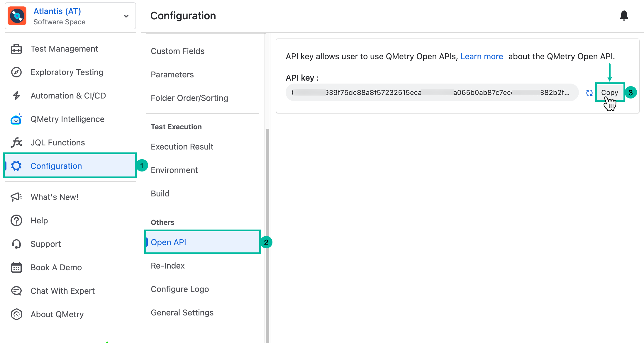Click the Help question mark icon
The height and width of the screenshot is (343, 644).
pyautogui.click(x=16, y=220)
